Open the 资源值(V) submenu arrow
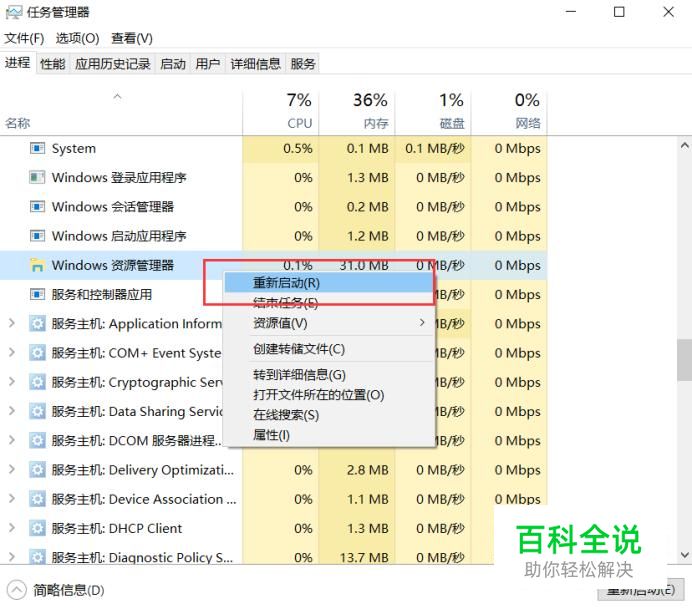The image size is (692, 614). click(422, 323)
